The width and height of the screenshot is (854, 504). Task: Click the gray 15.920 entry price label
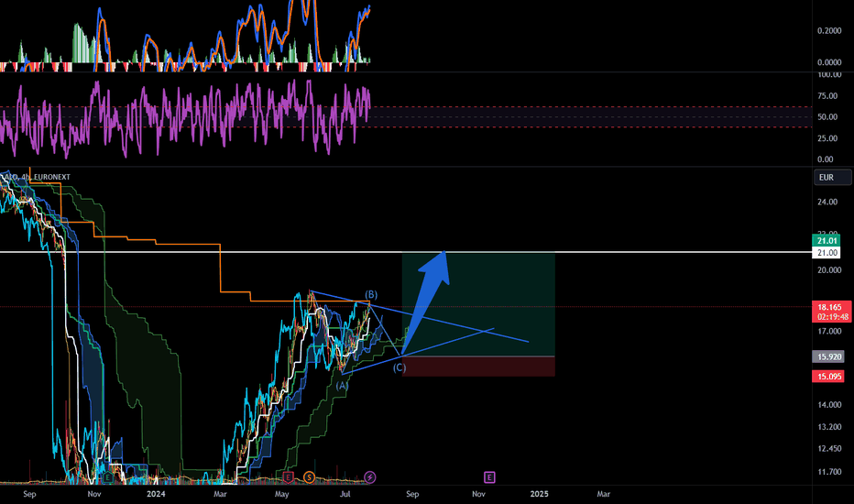point(829,356)
